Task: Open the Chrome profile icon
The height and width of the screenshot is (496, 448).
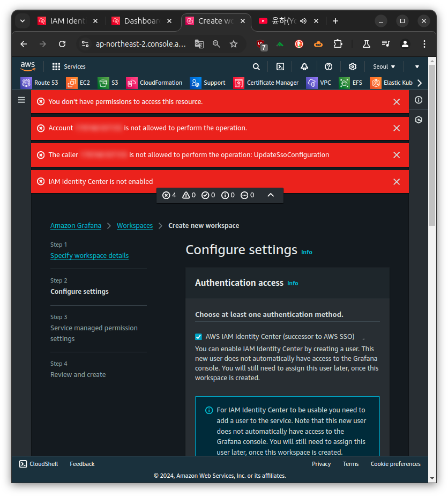Action: point(405,44)
